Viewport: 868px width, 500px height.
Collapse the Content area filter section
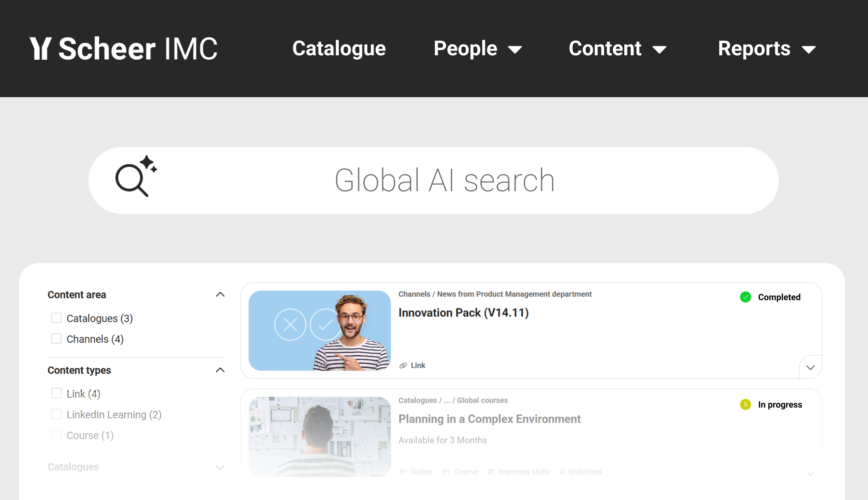click(220, 295)
